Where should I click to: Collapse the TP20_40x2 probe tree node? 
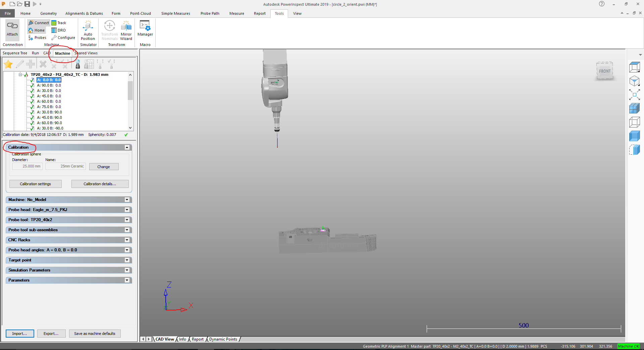click(20, 74)
